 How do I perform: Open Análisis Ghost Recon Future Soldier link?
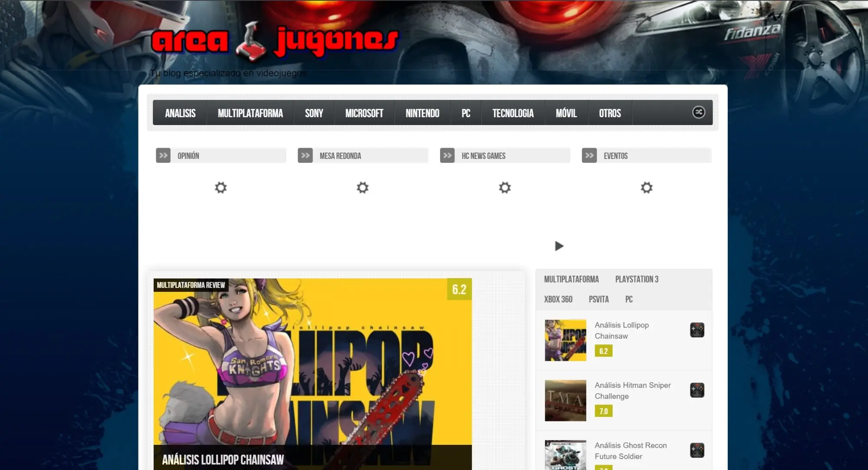[631, 451]
